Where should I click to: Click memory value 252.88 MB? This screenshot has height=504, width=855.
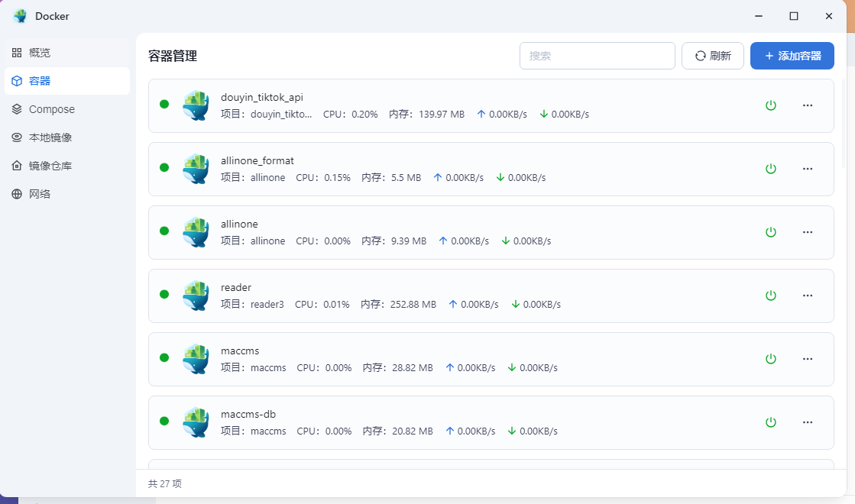coord(413,305)
